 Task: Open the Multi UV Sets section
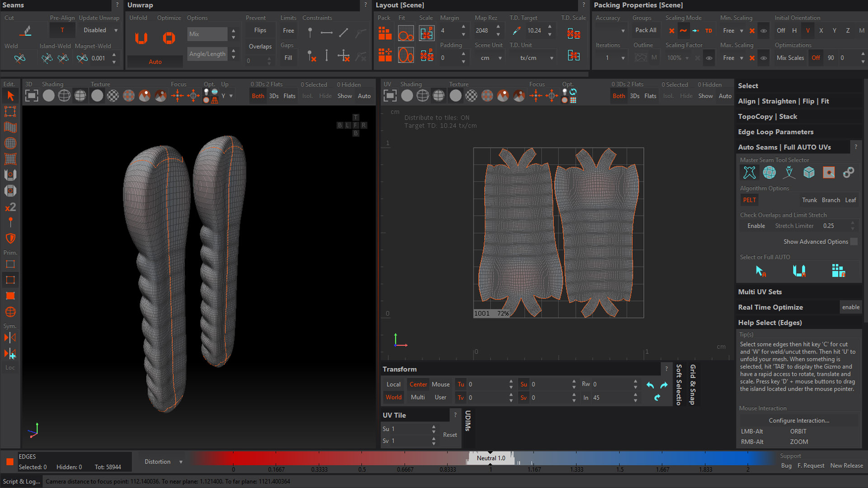coord(759,292)
